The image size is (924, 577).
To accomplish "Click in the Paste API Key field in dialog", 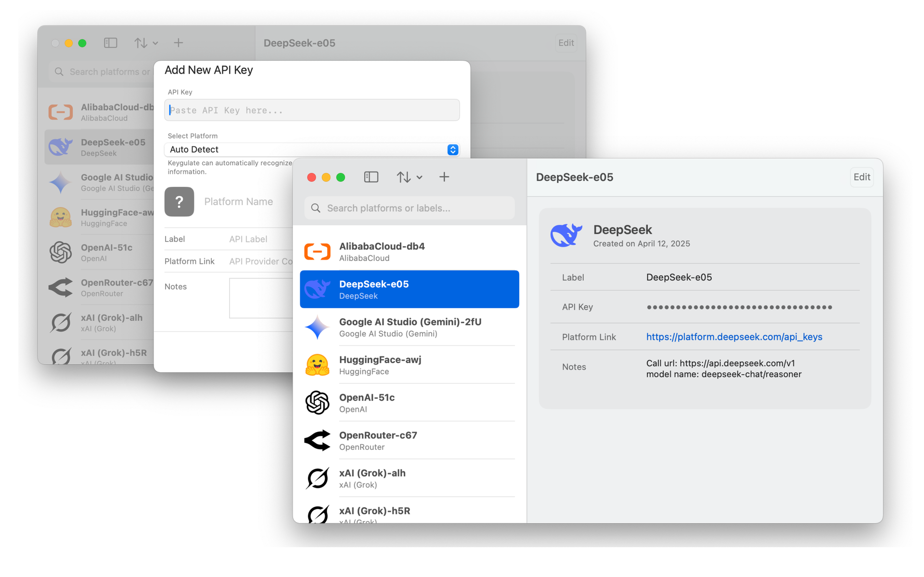I will pos(312,110).
